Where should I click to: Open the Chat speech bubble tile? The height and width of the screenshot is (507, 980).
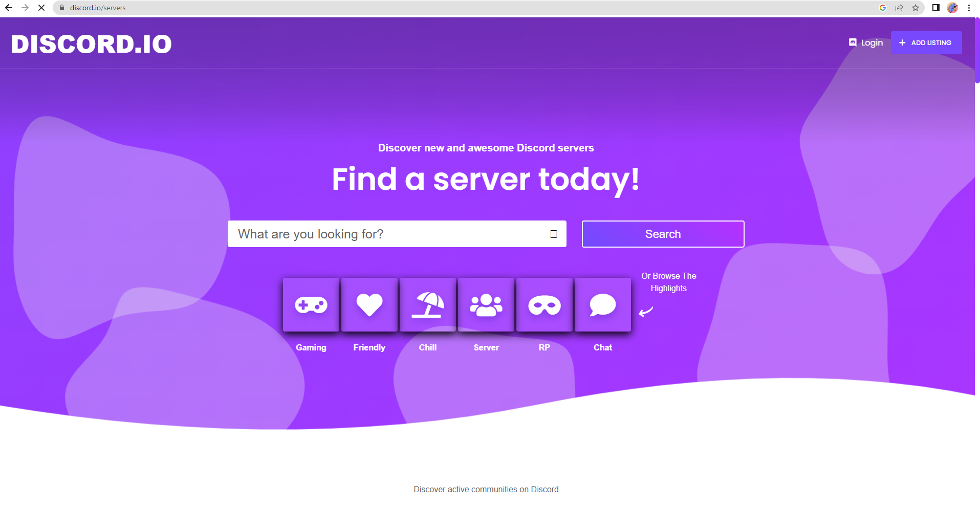tap(603, 305)
